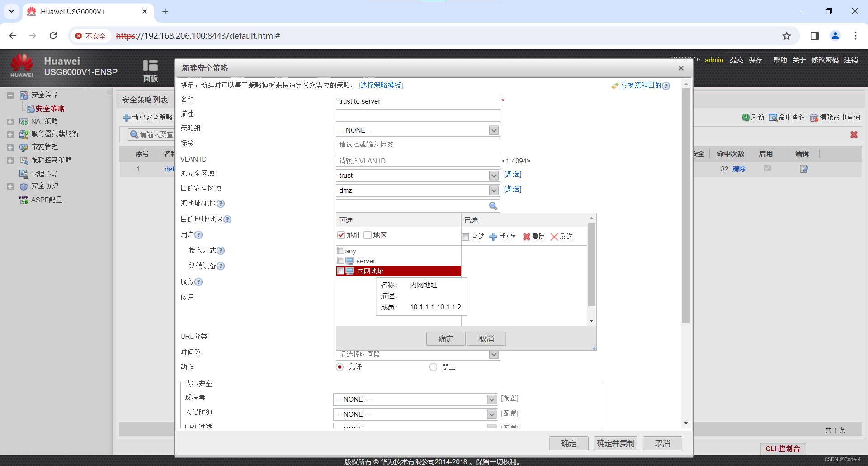Select child 安全策略 item in sidebar

pyautogui.click(x=50, y=109)
